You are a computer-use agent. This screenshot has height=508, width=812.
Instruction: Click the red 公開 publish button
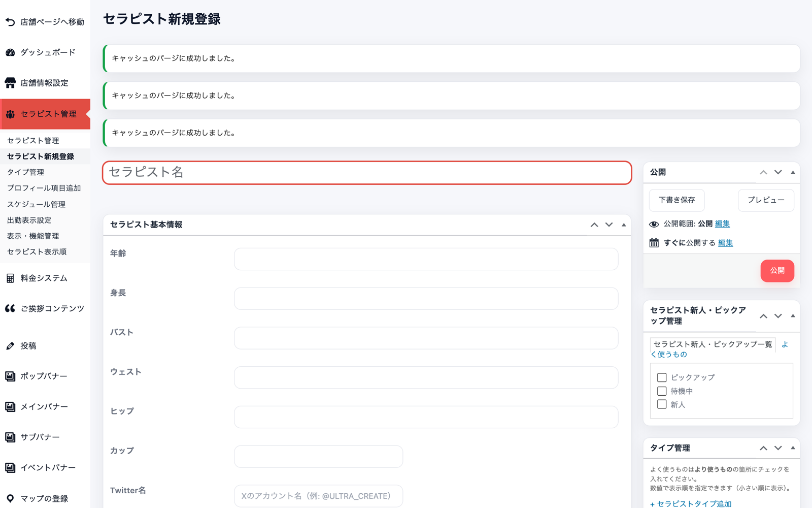[x=777, y=271]
